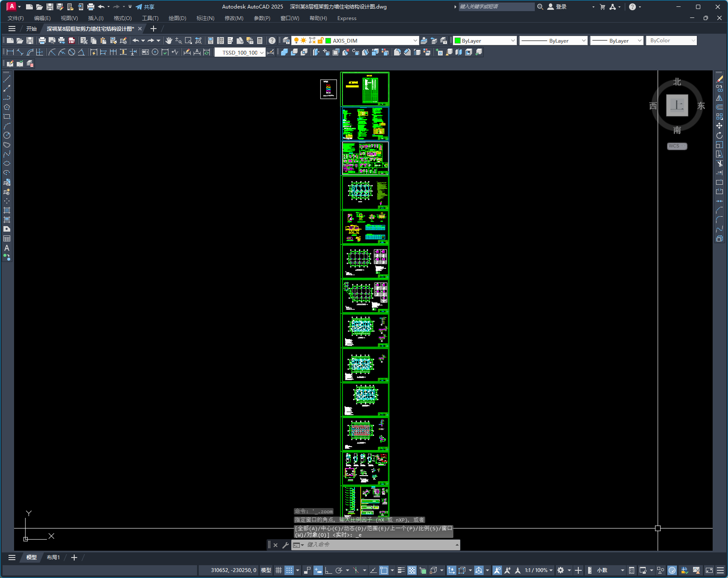Open the 视图(V) menu

pos(69,18)
